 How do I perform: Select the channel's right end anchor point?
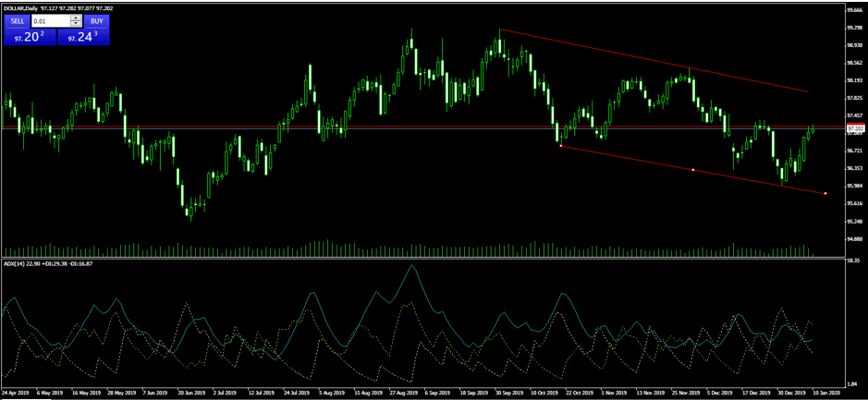coord(825,193)
